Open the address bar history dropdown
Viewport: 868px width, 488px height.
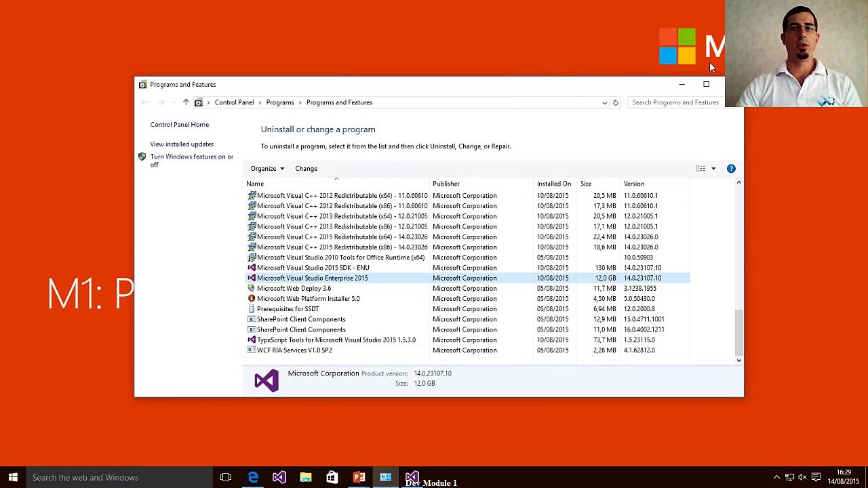coord(604,102)
